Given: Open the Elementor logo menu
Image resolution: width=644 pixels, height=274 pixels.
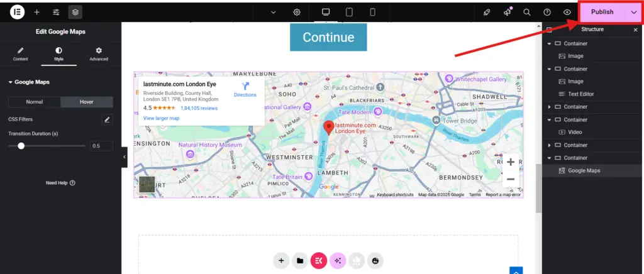Looking at the screenshot, I should [17, 12].
